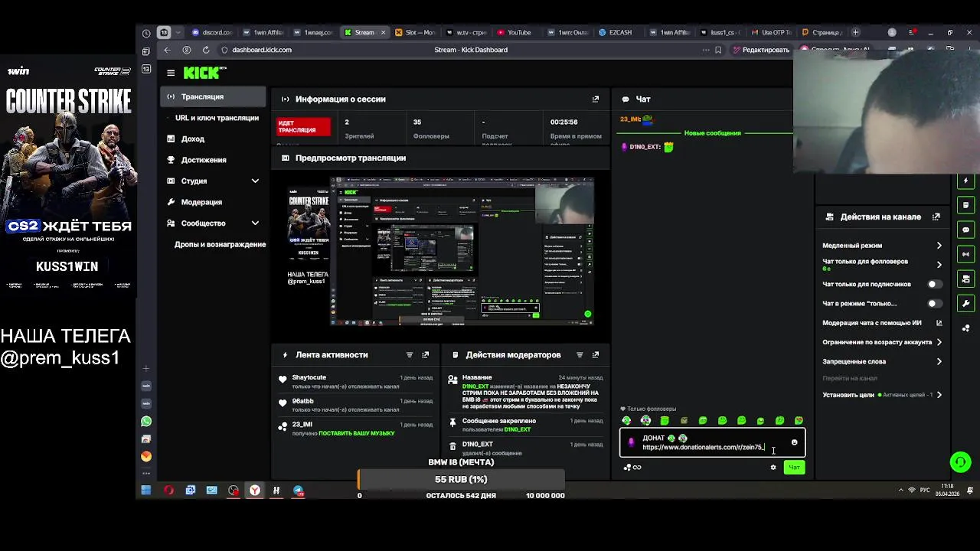The height and width of the screenshot is (551, 980).
Task: Open the browser tab list dropdown
Action: tap(178, 33)
